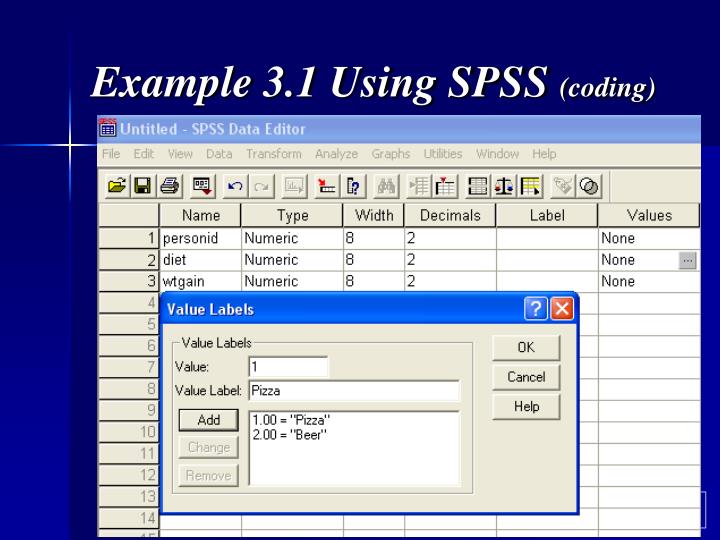Close the Value Labels dialog
Screen dimensions: 720x540
coord(562,309)
